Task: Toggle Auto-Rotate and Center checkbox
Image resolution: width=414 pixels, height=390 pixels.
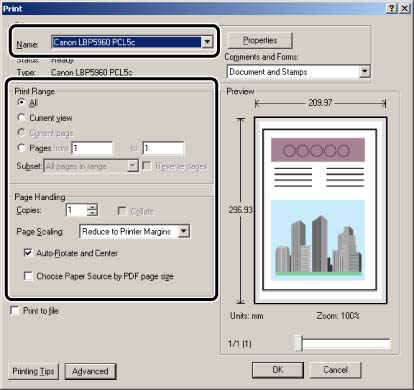Action: pos(28,253)
